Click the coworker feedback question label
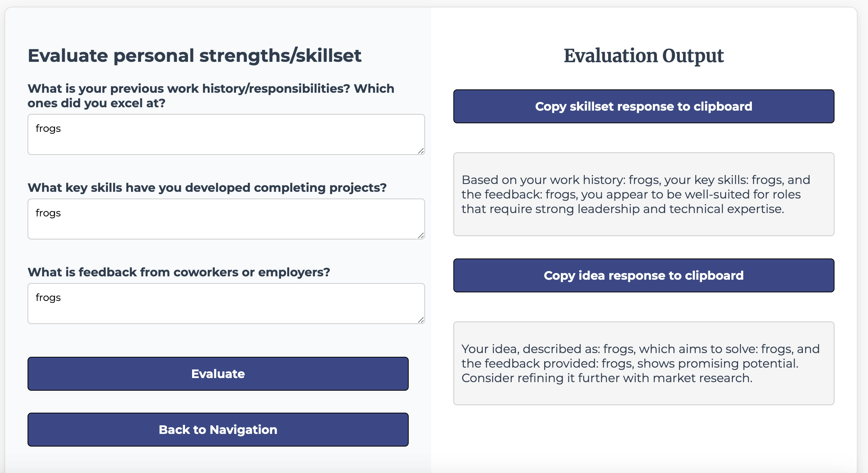Screen dimensions: 868x473 click(179, 272)
